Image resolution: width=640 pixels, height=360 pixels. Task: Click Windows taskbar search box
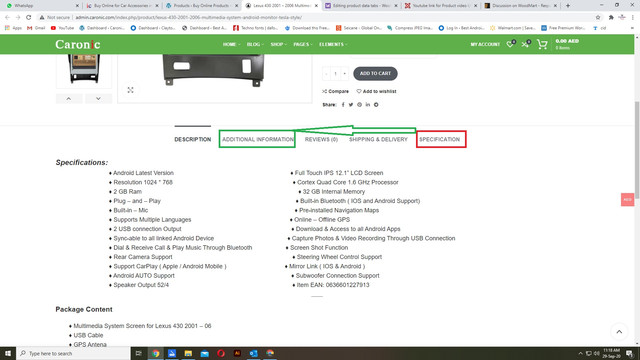73,353
